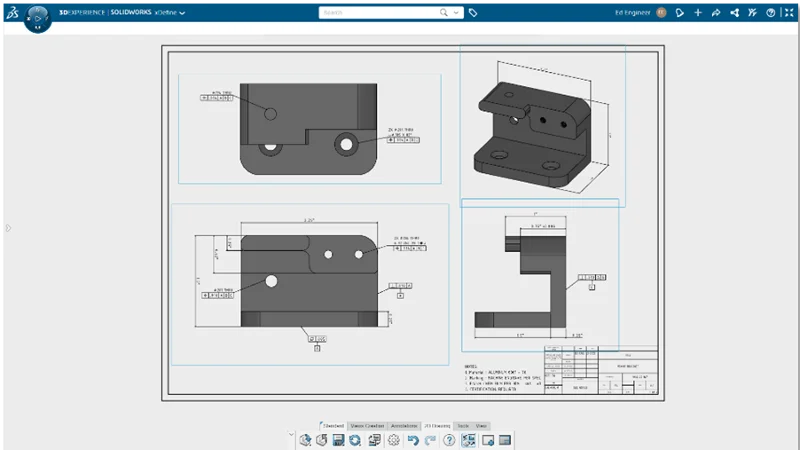Image resolution: width=800 pixels, height=450 pixels.
Task: Open the 3DEXPERIENCE compass
Action: tap(37, 17)
